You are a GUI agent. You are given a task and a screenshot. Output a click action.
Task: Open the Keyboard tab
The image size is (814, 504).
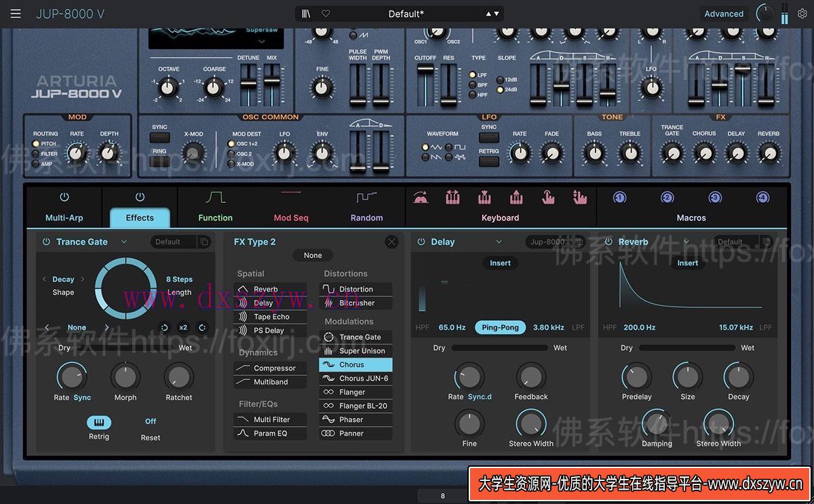[x=501, y=218]
